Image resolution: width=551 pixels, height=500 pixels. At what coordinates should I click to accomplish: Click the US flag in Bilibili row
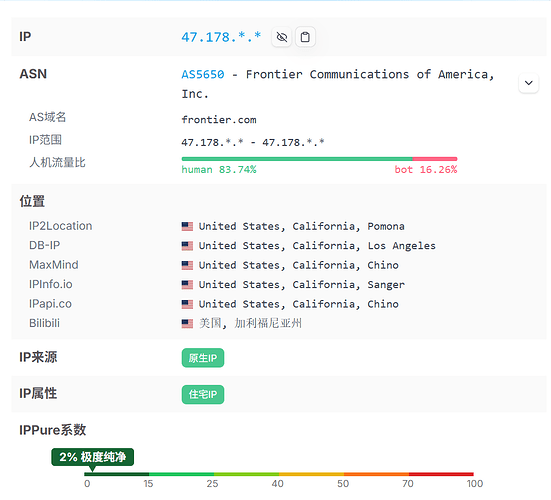coord(187,324)
